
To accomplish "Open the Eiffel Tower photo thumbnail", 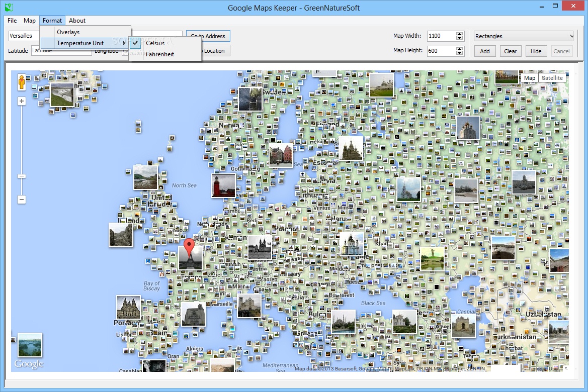I will (190, 258).
